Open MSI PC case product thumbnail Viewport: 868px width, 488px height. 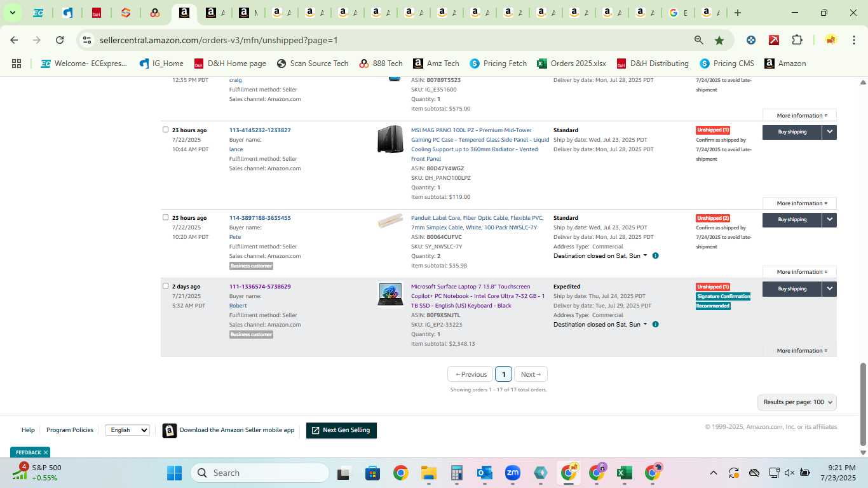(x=390, y=139)
